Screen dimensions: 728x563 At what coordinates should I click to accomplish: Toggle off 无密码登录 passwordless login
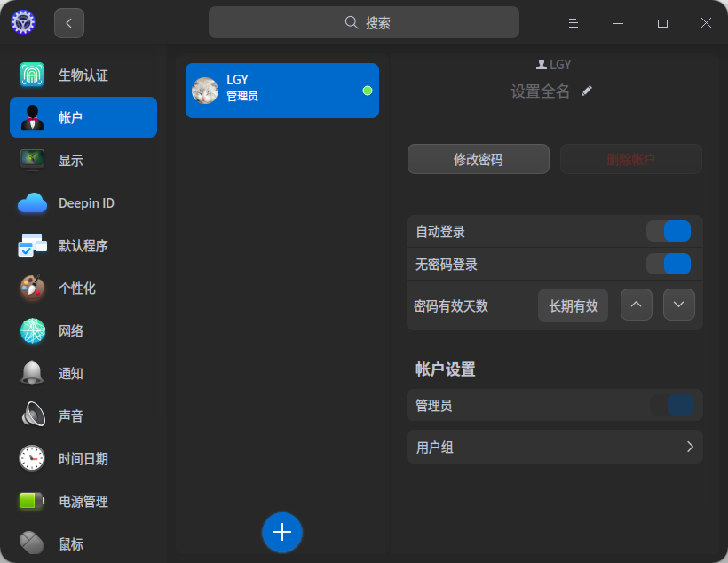(669, 264)
